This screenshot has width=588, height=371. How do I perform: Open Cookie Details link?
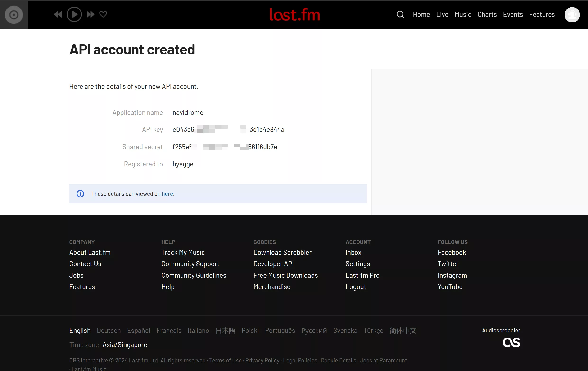(x=339, y=360)
